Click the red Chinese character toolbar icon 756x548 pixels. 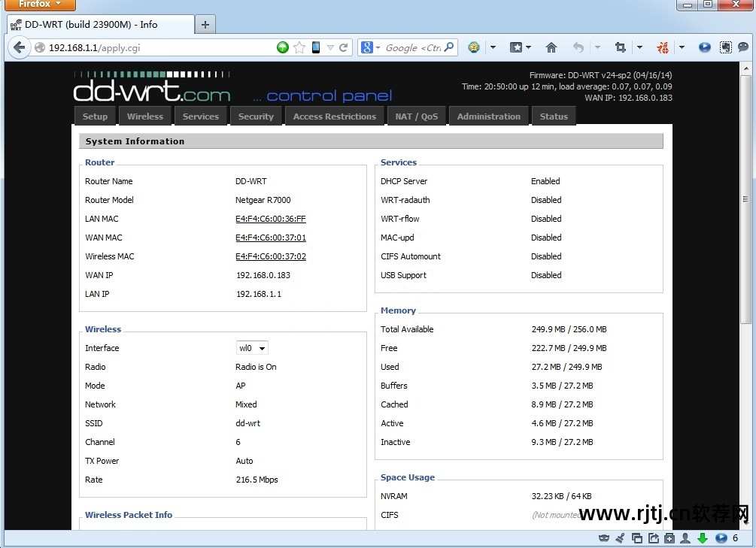coord(663,47)
